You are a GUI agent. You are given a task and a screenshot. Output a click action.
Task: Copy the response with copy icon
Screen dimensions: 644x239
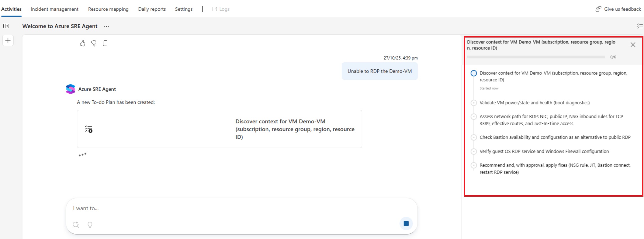(105, 43)
